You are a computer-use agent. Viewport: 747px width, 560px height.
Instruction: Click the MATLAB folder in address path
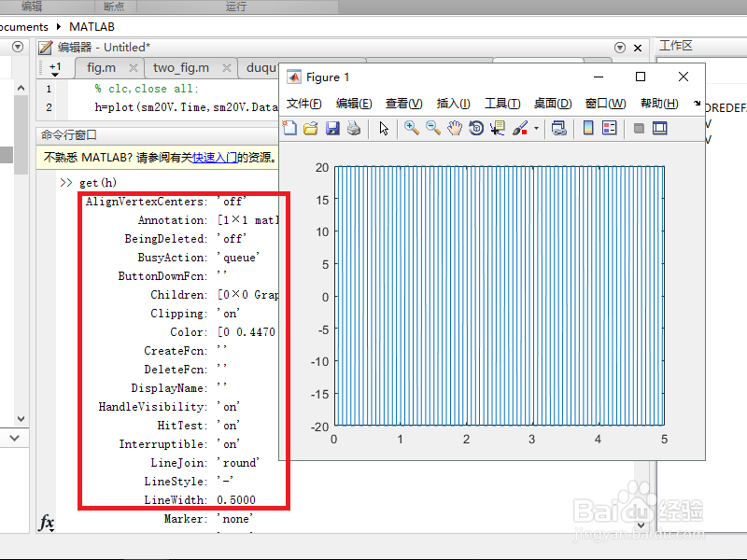[x=92, y=27]
